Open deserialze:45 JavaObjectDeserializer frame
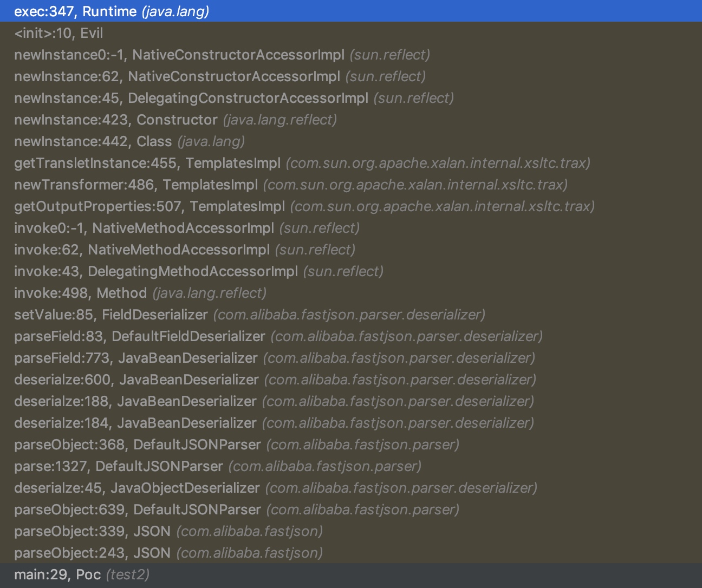Image resolution: width=702 pixels, height=588 pixels. click(x=351, y=488)
